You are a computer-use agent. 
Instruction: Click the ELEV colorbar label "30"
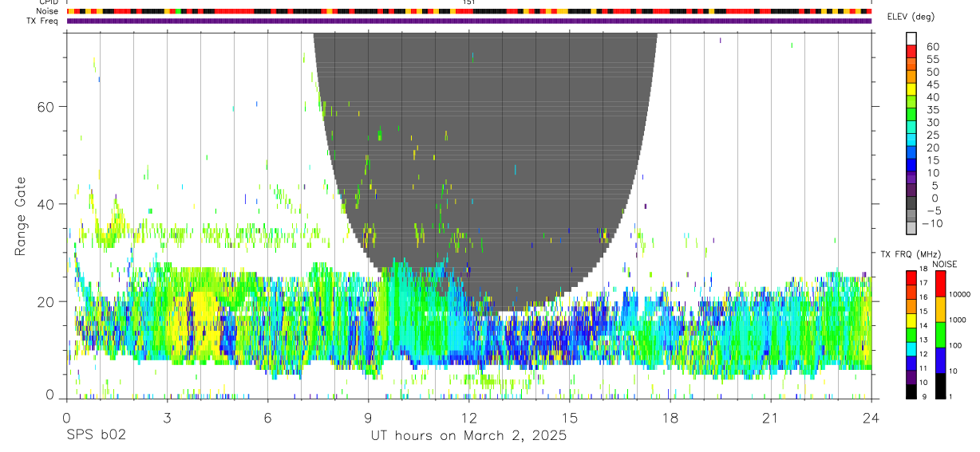click(x=932, y=122)
